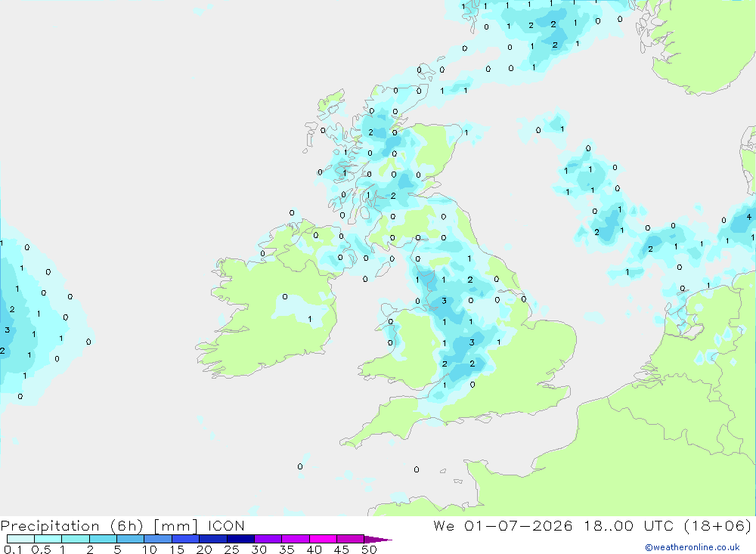This screenshot has height=554, width=756.
Task: Click the "10" legend scale label
Action: click(150, 549)
